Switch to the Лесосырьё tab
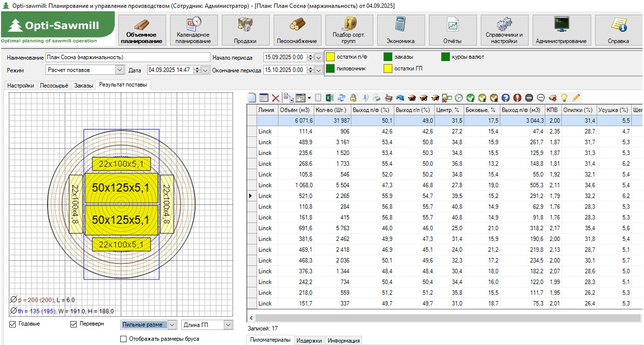Image resolution: width=644 pixels, height=345 pixels. (54, 85)
